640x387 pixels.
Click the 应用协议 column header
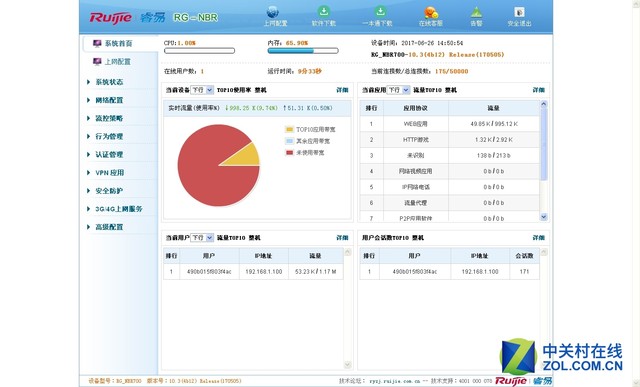416,108
